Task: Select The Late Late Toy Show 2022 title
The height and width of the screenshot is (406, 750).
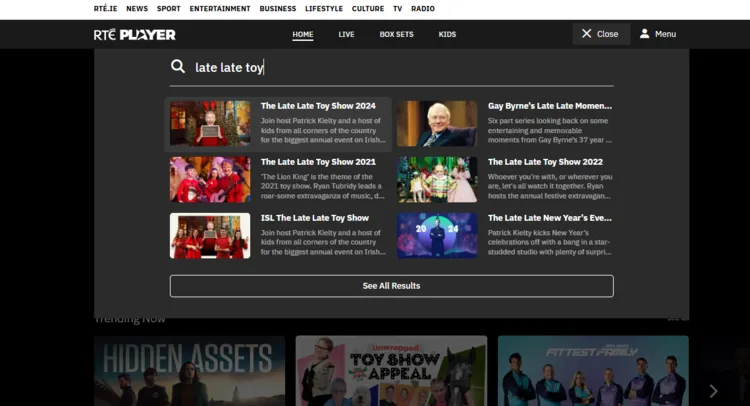Action: pos(545,162)
